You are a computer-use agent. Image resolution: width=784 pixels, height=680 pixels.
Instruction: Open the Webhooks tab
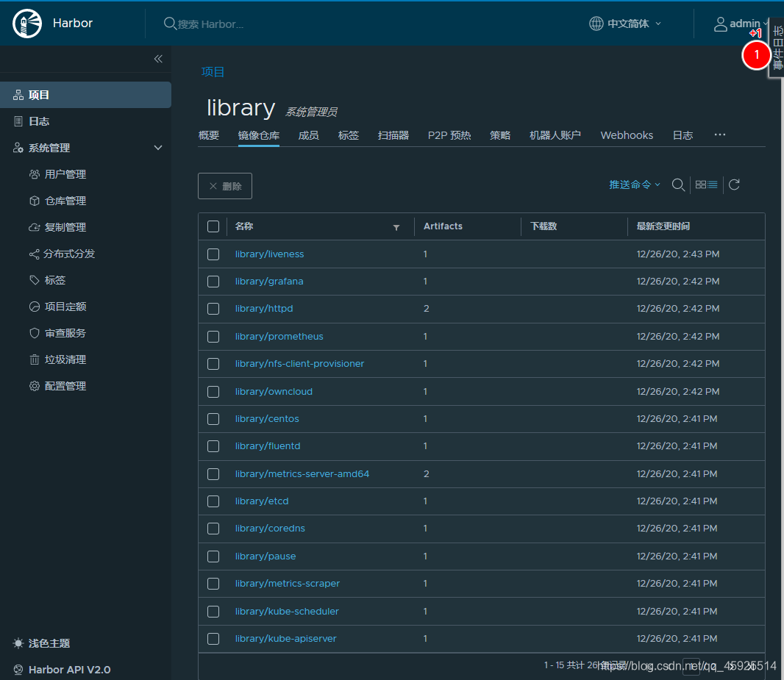pyautogui.click(x=627, y=135)
